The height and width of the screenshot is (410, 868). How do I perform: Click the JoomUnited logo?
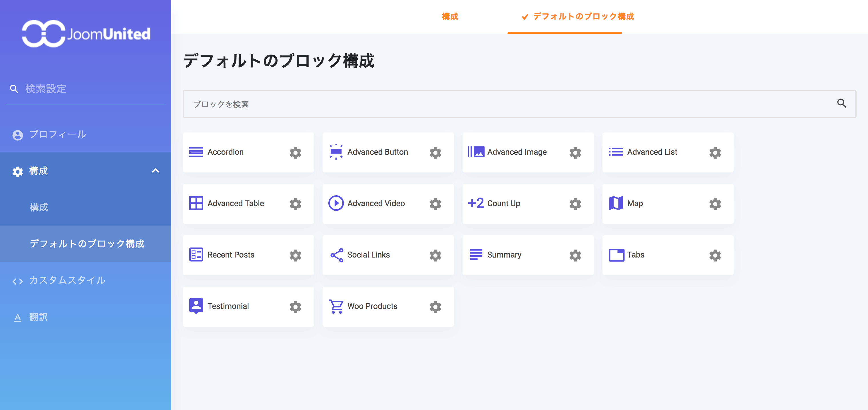click(x=86, y=34)
